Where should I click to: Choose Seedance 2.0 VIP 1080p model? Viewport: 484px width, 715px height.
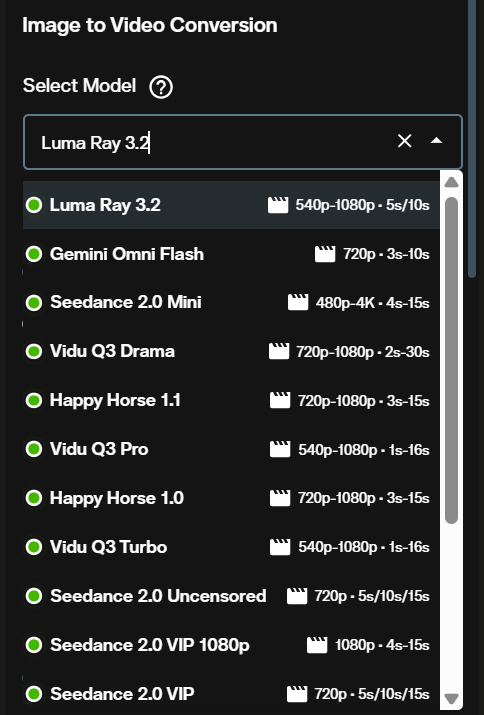[x=231, y=645]
